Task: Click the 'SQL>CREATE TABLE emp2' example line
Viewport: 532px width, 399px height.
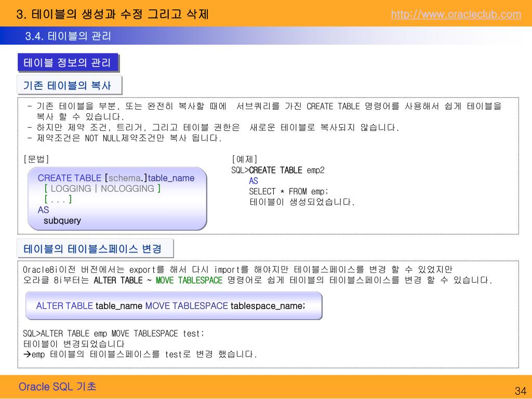Action: [x=278, y=170]
